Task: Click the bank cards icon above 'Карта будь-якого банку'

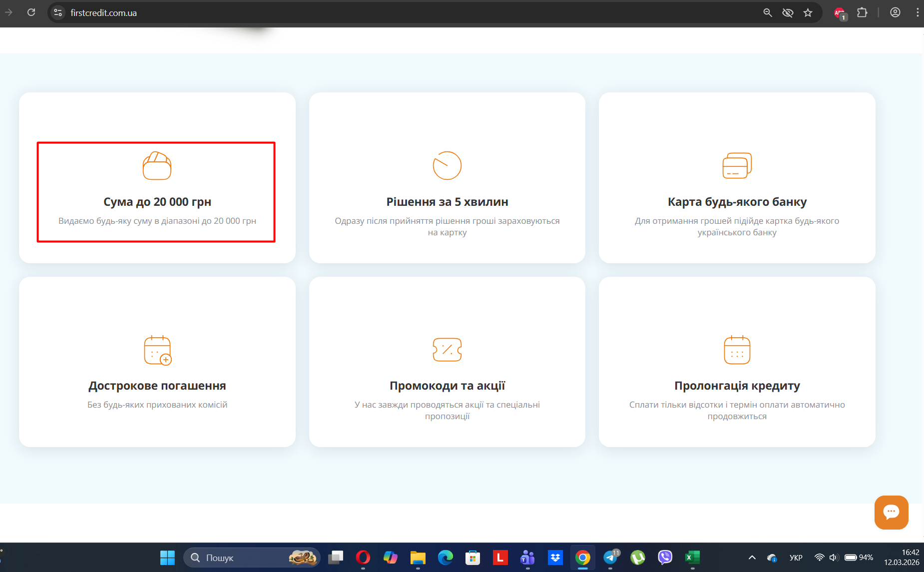Action: click(737, 165)
